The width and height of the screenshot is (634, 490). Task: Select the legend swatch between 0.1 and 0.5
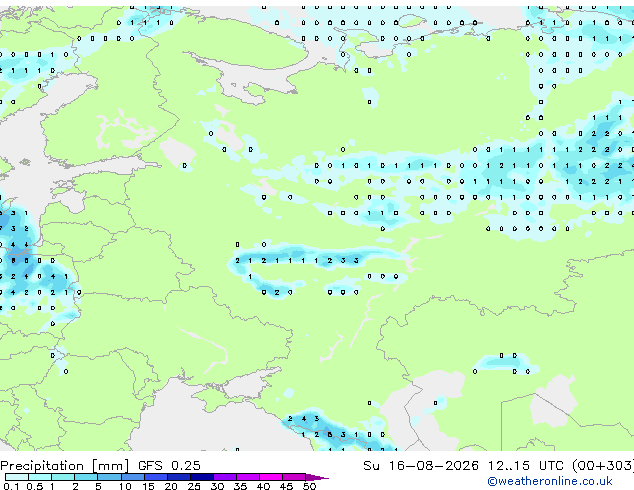coord(17,477)
